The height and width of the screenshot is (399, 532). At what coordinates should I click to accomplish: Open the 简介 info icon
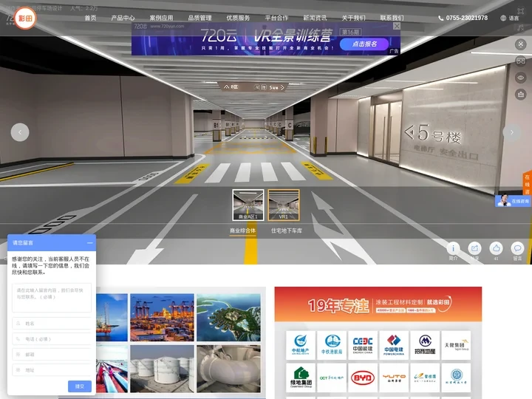[453, 249]
